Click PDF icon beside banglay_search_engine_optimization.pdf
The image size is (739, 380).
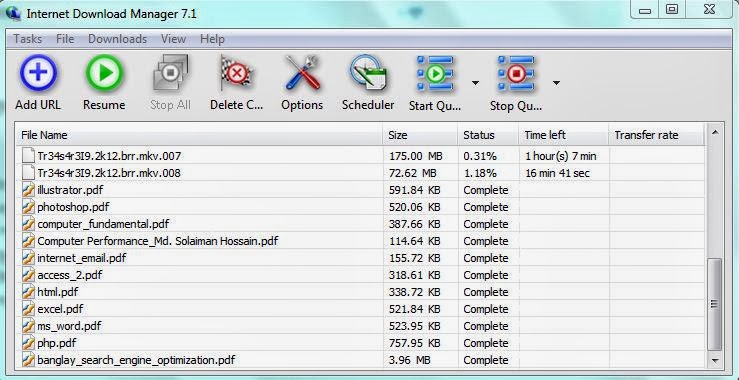click(x=29, y=360)
